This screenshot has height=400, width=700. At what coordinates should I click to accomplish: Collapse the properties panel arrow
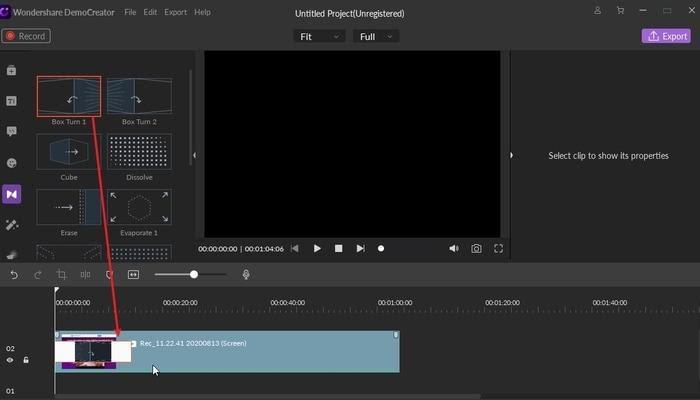(511, 155)
